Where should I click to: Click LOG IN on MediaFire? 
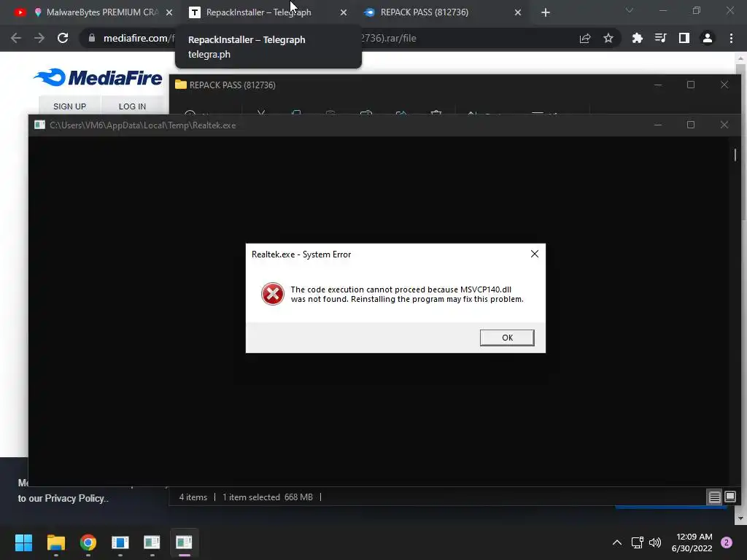133,106
